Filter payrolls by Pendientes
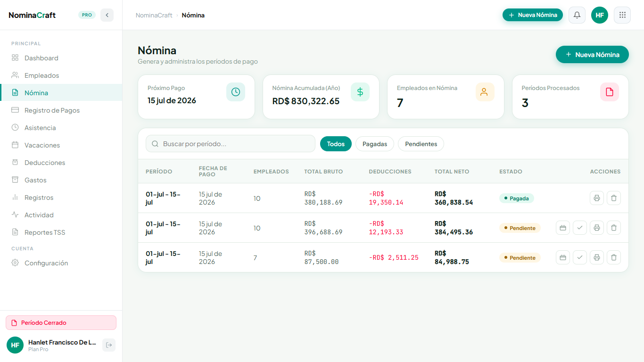Screen dimensions: 644x362 (421, 144)
